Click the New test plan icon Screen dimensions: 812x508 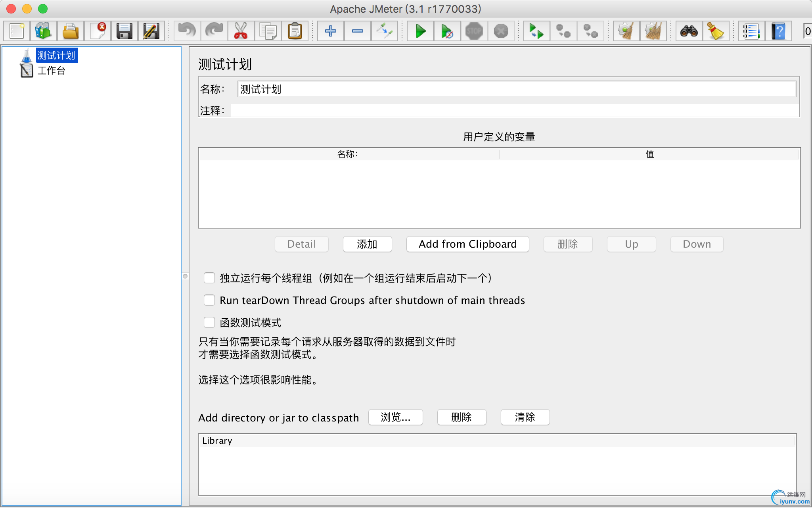pos(17,31)
